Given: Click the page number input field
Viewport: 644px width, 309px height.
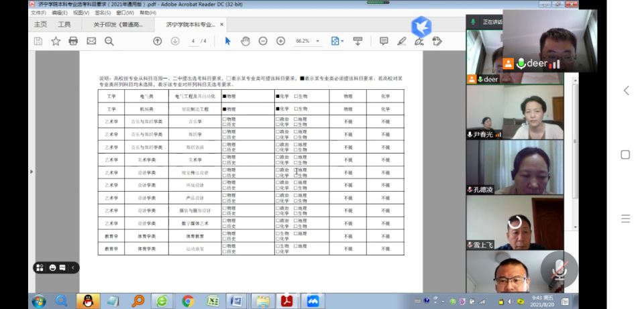Looking at the screenshot, I should 193,41.
